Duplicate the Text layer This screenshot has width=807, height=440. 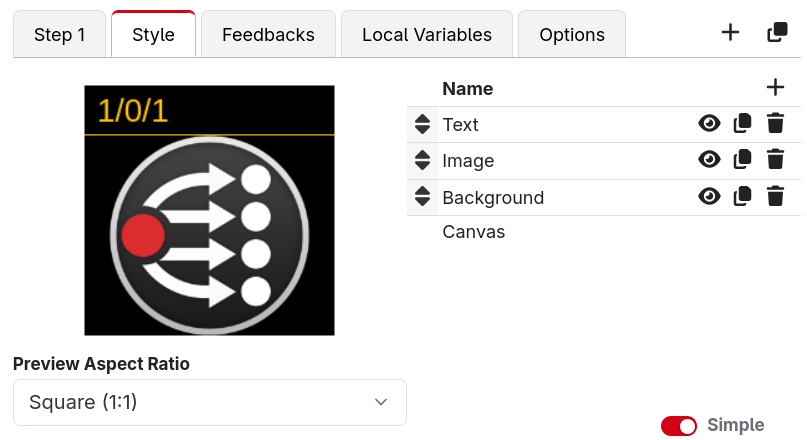click(x=742, y=124)
